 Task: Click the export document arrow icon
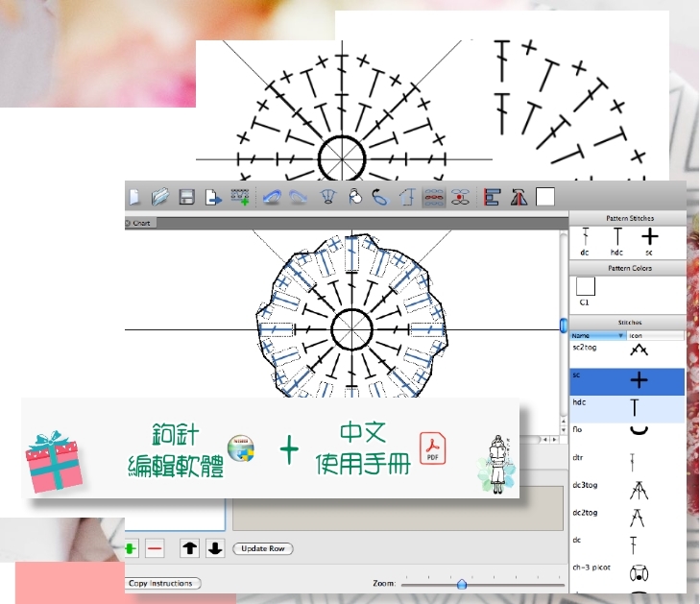[212, 197]
